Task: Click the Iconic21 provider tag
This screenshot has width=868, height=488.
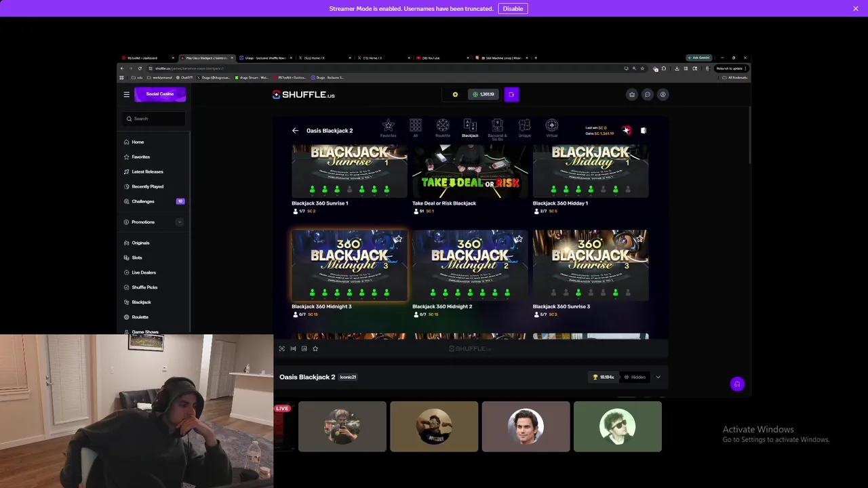Action: (x=348, y=377)
